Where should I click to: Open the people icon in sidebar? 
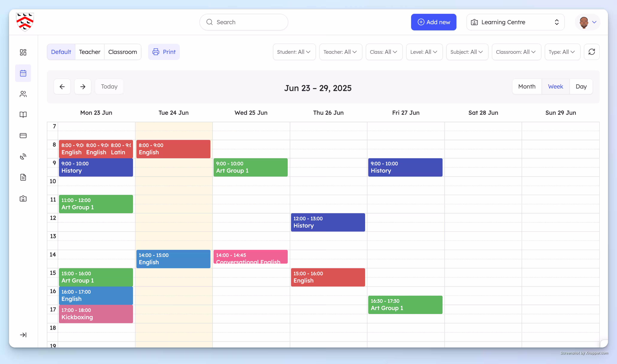[x=23, y=94]
